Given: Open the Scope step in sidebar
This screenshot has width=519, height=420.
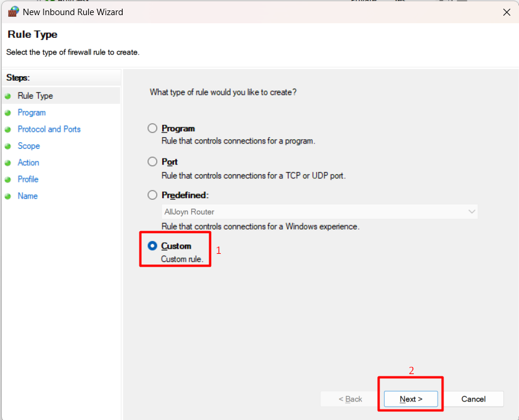Looking at the screenshot, I should coord(29,146).
